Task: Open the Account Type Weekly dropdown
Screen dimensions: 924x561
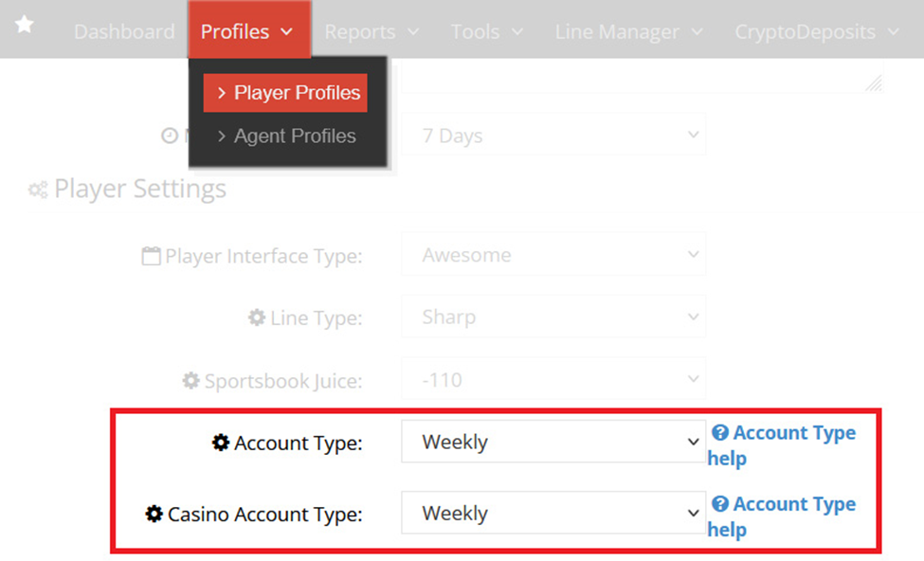Action: (553, 442)
